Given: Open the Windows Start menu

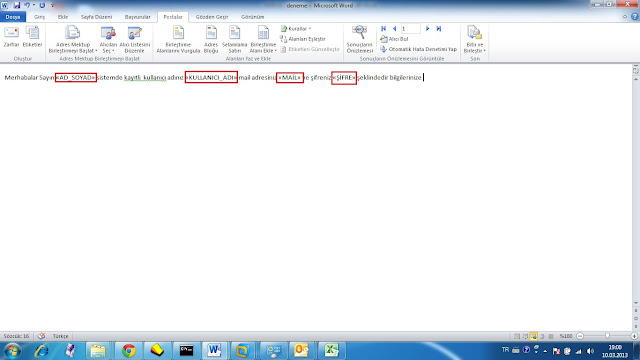Looking at the screenshot, I should click(12, 351).
